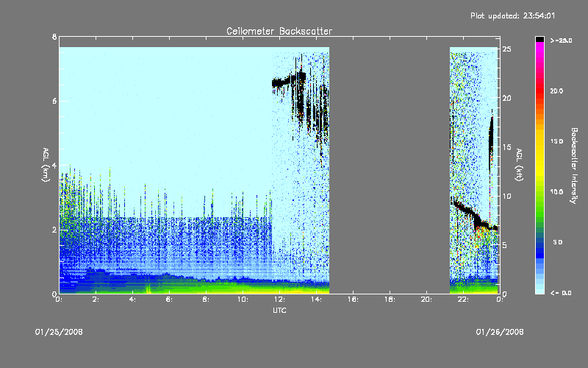Click the UTC tick label 18:
The height and width of the screenshot is (368, 588).
[390, 300]
